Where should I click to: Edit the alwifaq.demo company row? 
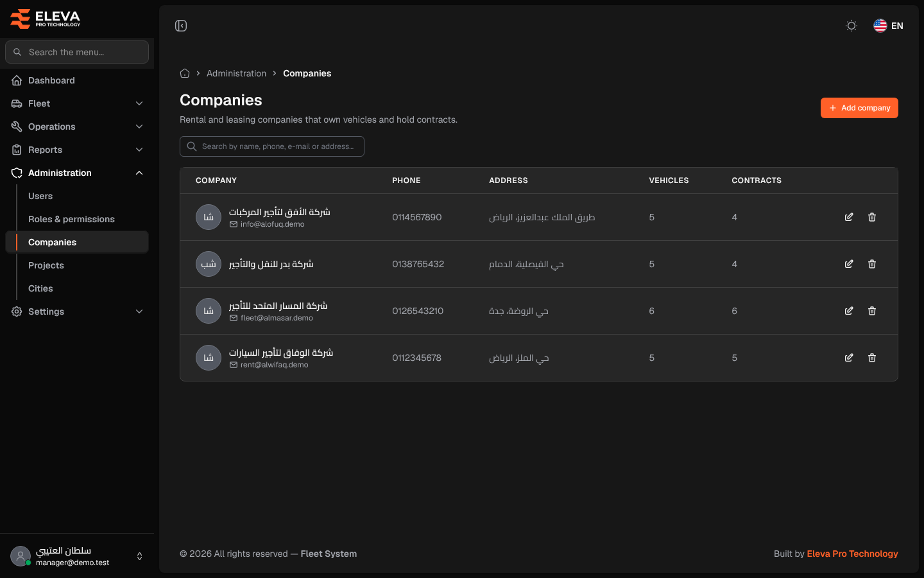click(849, 358)
